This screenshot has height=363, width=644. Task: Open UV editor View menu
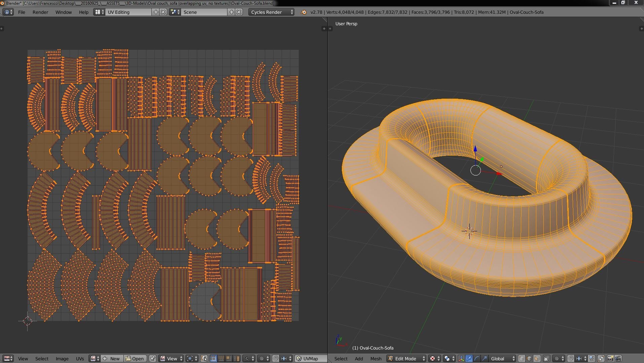coord(23,359)
